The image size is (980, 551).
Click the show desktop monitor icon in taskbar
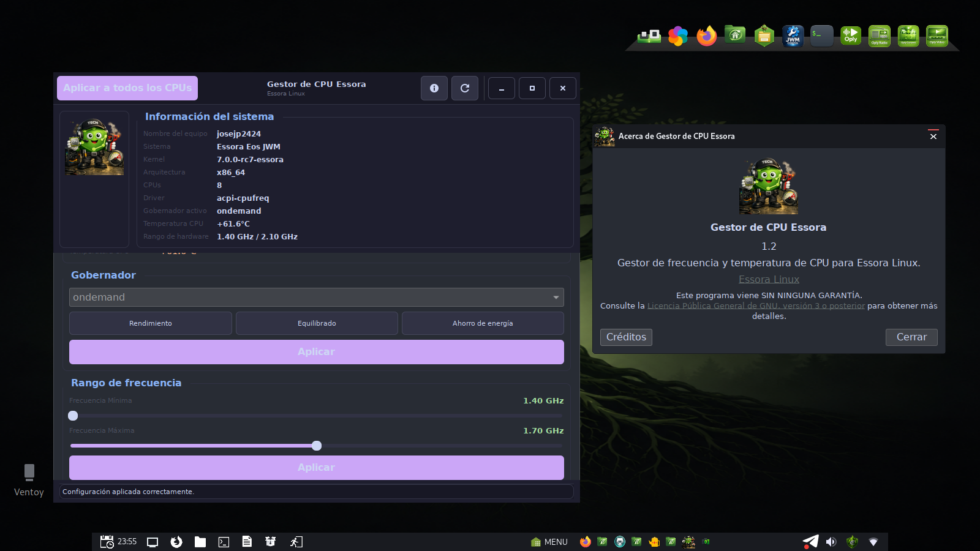[153, 542]
